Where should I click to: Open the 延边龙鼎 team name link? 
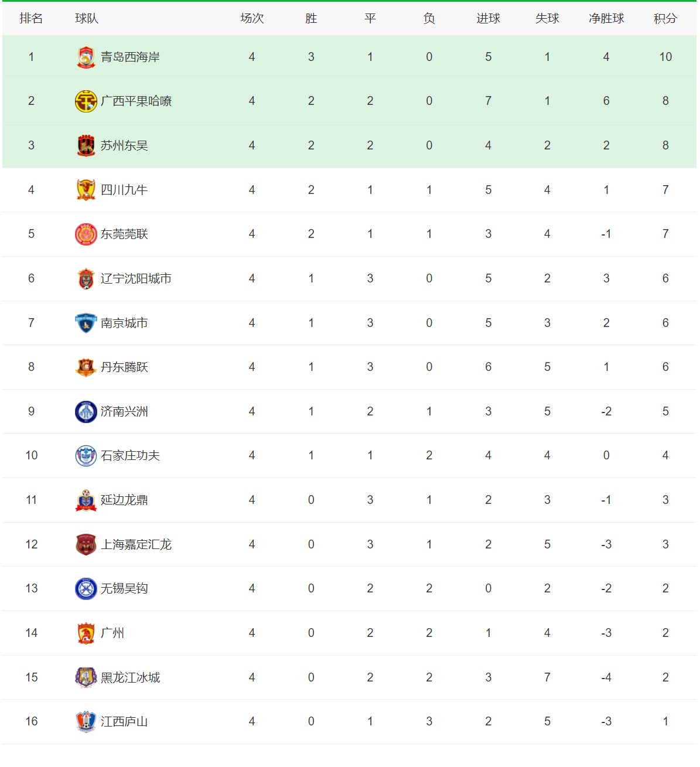[124, 500]
